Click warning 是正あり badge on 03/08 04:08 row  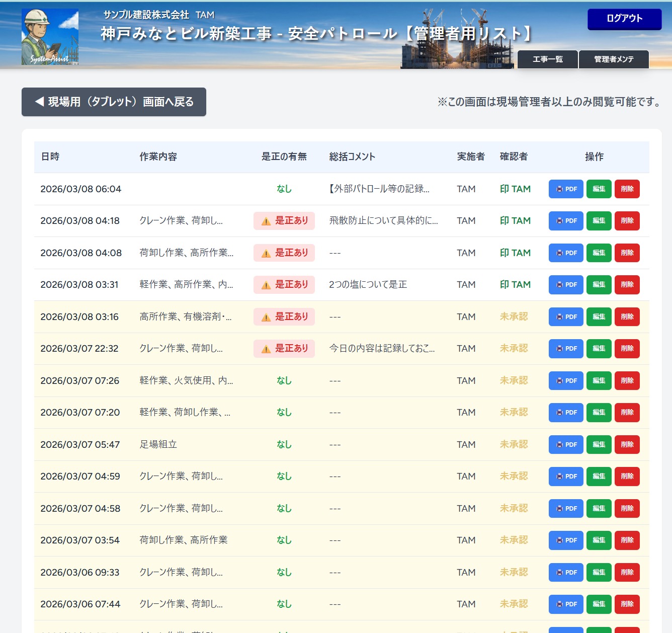tap(284, 253)
